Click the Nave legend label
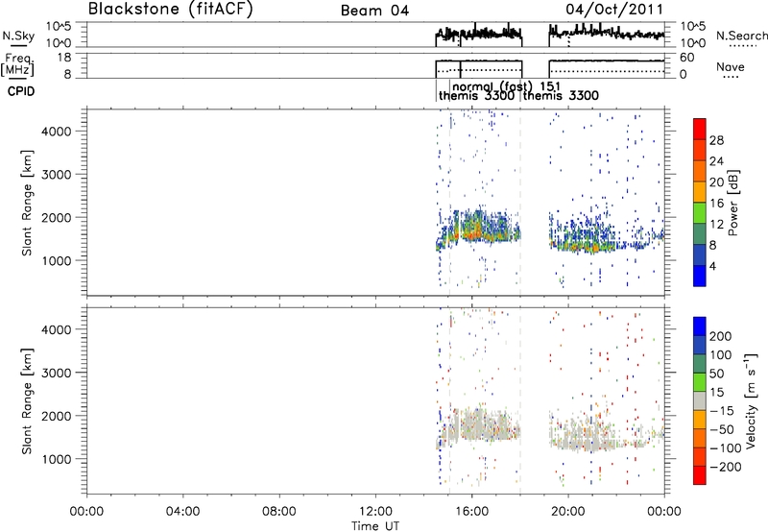Screen dimensions: 768x532 [x=731, y=67]
